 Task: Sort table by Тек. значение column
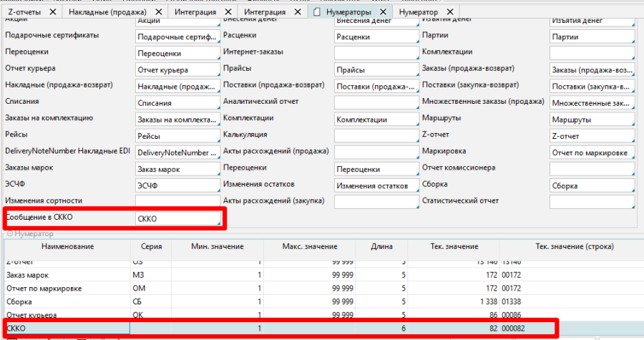point(454,247)
